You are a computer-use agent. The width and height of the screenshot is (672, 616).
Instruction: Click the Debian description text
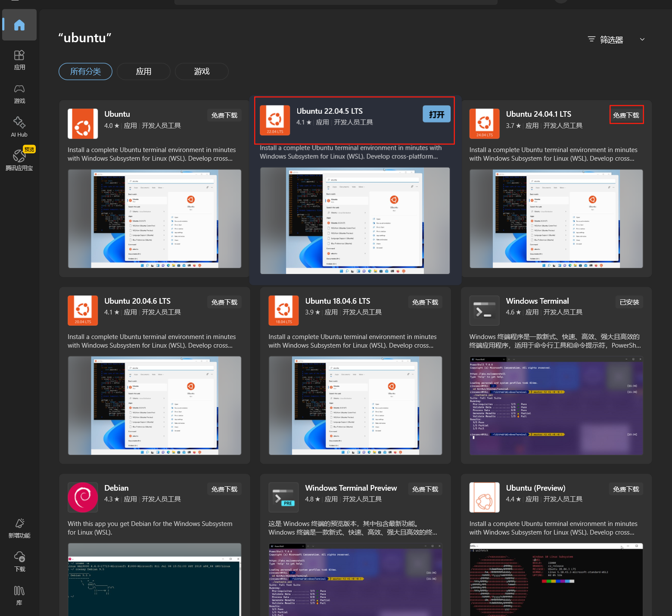pos(150,528)
